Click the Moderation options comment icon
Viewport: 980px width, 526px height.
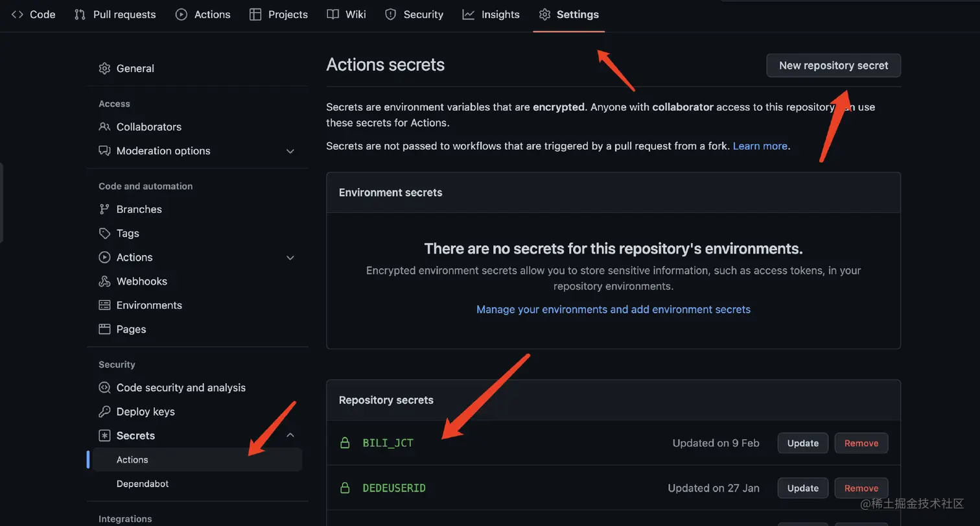(104, 150)
